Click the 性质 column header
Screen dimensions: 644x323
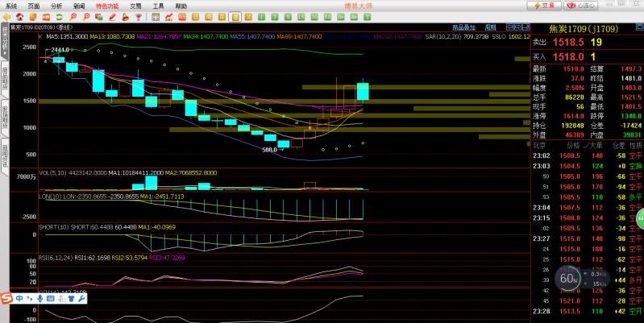636,145
